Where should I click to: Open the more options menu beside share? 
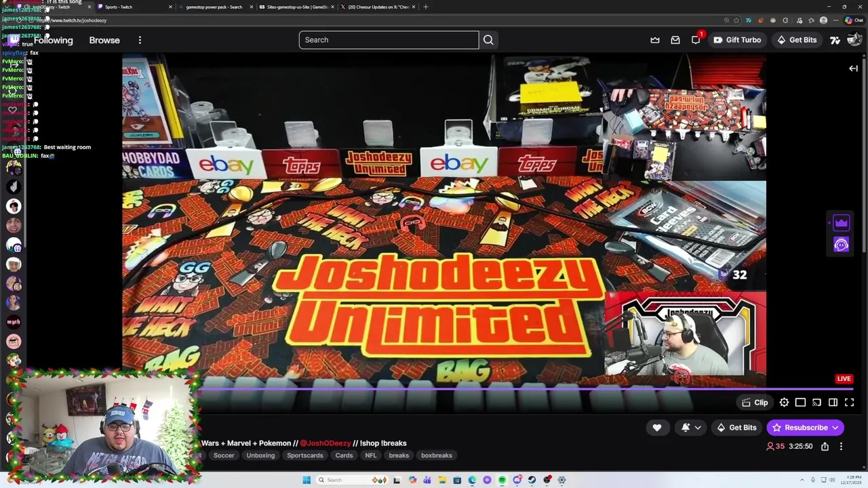pos(841,447)
